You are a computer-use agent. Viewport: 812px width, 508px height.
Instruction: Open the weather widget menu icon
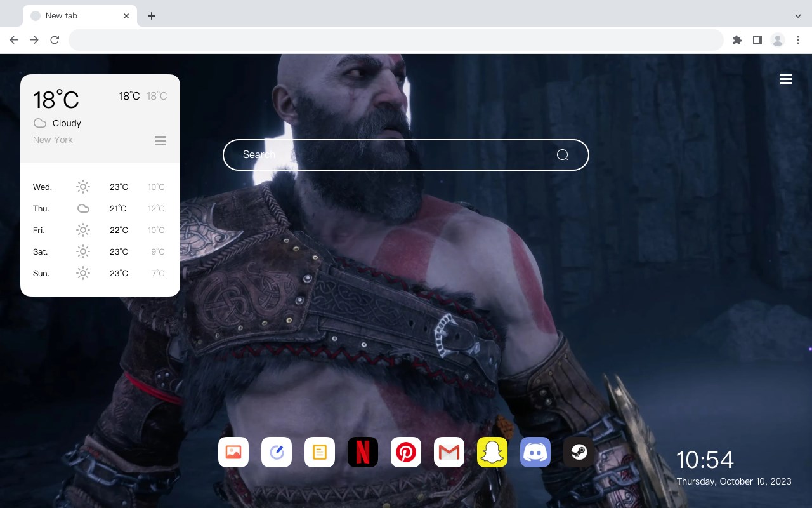click(160, 140)
